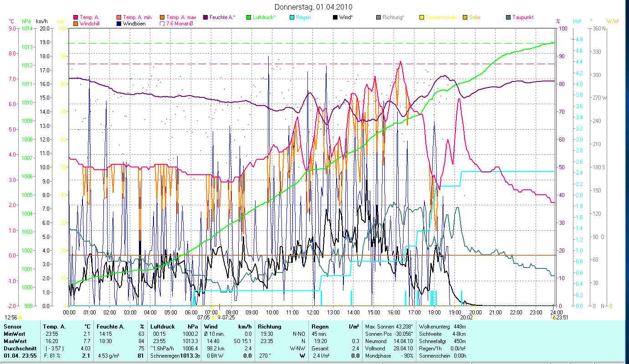The height and width of the screenshot is (364, 629).
Task: Click the gray Richtung* legend swatch
Action: pos(378,17)
